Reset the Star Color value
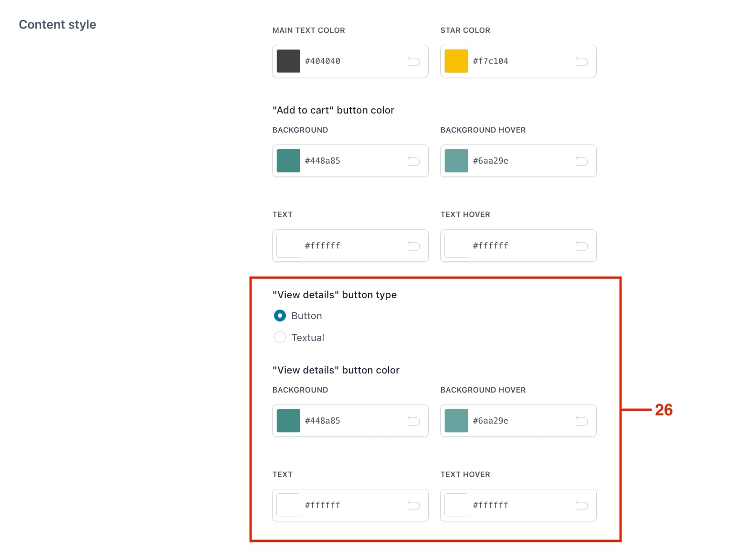Image resolution: width=738 pixels, height=560 pixels. pos(581,61)
